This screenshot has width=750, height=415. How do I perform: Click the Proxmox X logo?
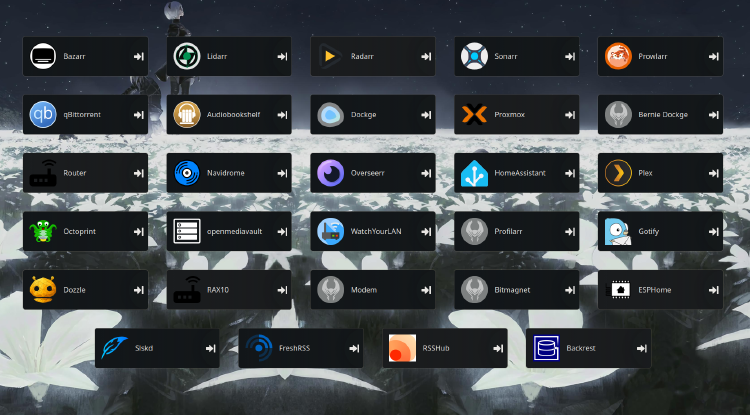[x=474, y=115]
